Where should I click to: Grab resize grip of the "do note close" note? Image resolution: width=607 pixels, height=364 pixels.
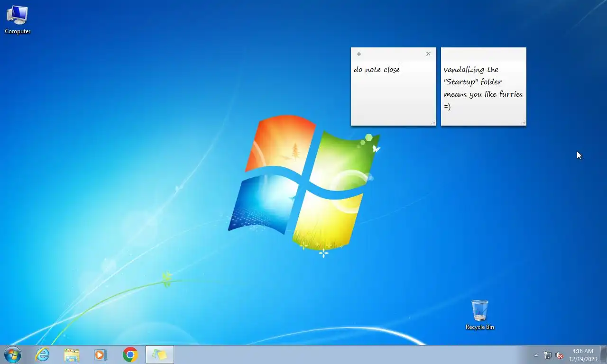[433, 123]
